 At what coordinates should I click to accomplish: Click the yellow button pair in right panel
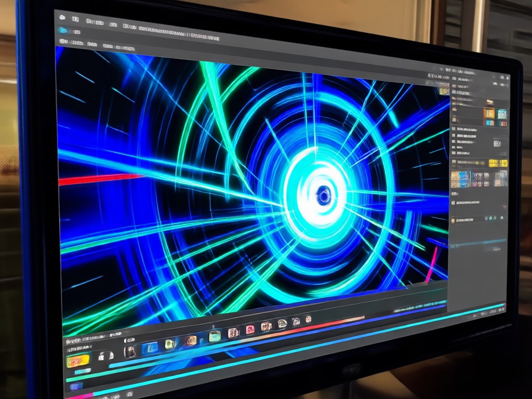pyautogui.click(x=498, y=163)
